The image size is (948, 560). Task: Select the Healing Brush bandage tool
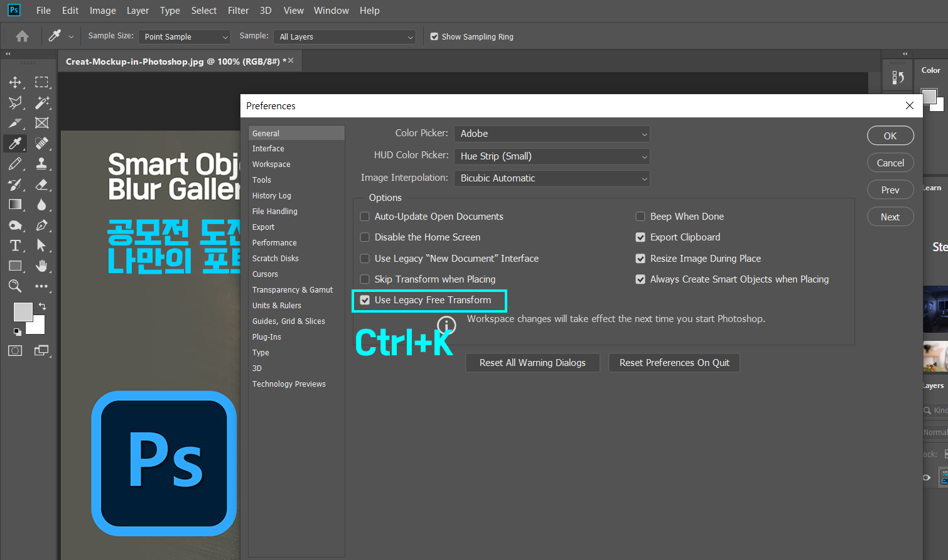tap(41, 143)
